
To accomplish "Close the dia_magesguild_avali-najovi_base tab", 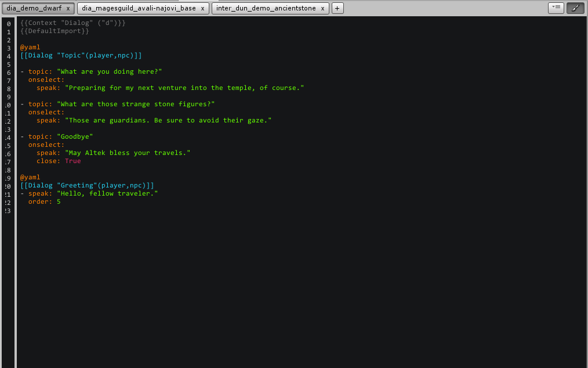I will pyautogui.click(x=202, y=8).
